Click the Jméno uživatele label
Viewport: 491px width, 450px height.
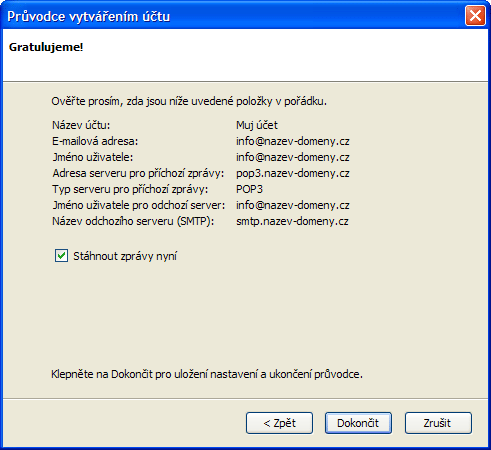[93, 157]
